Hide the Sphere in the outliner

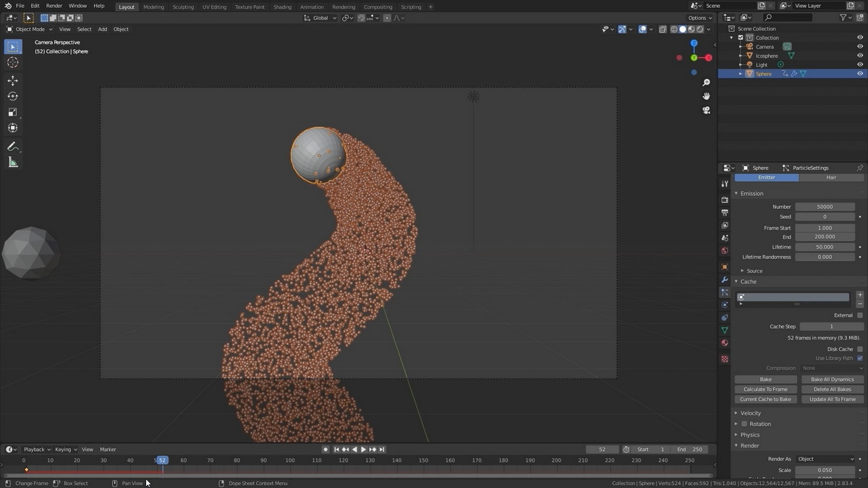(860, 74)
